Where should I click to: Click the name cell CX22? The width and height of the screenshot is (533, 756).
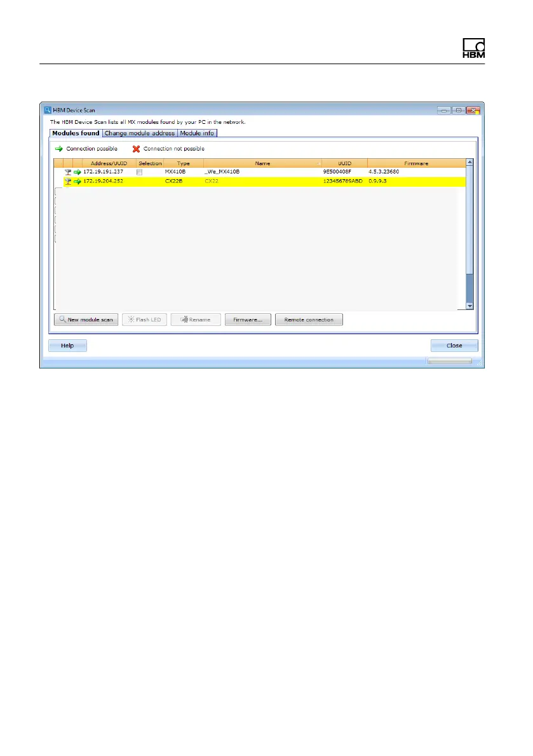click(212, 181)
